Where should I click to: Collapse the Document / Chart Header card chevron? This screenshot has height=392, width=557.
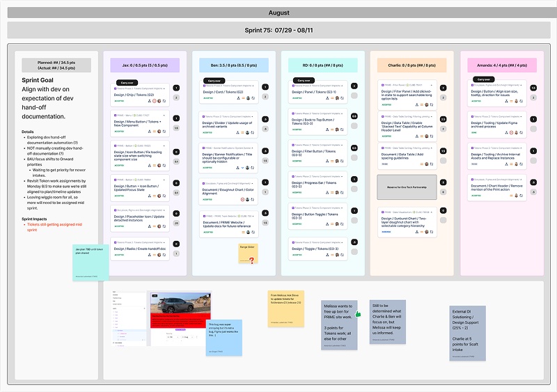click(521, 180)
